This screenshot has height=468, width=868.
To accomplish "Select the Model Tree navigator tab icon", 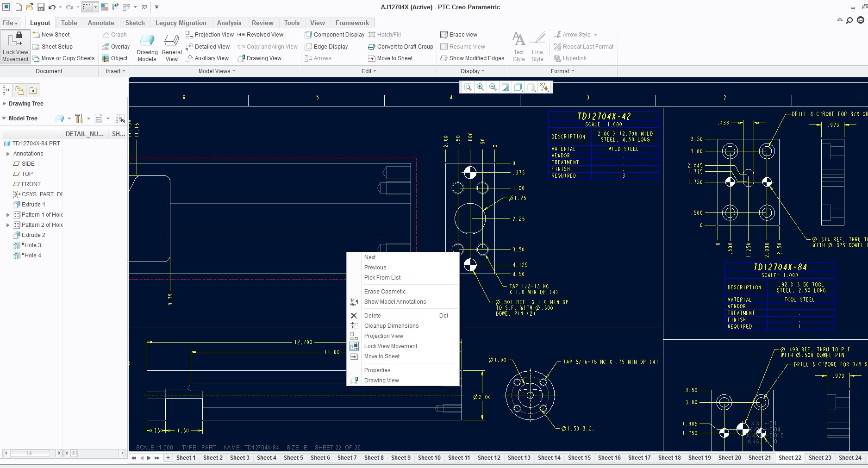I will 6,90.
